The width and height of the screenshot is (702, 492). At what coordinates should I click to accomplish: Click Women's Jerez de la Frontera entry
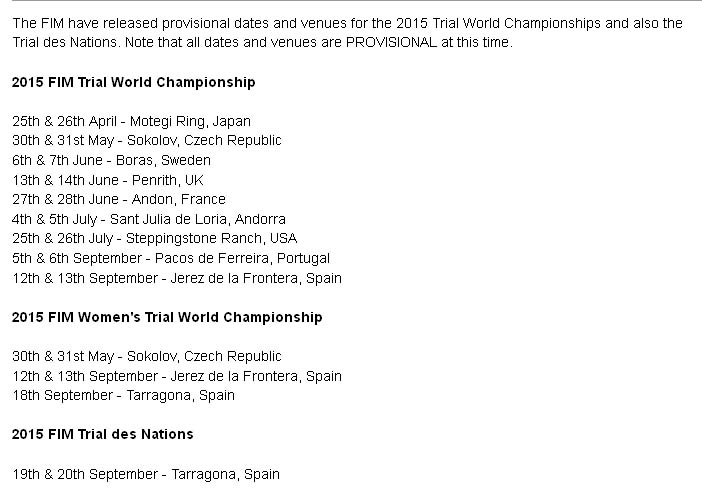(177, 376)
